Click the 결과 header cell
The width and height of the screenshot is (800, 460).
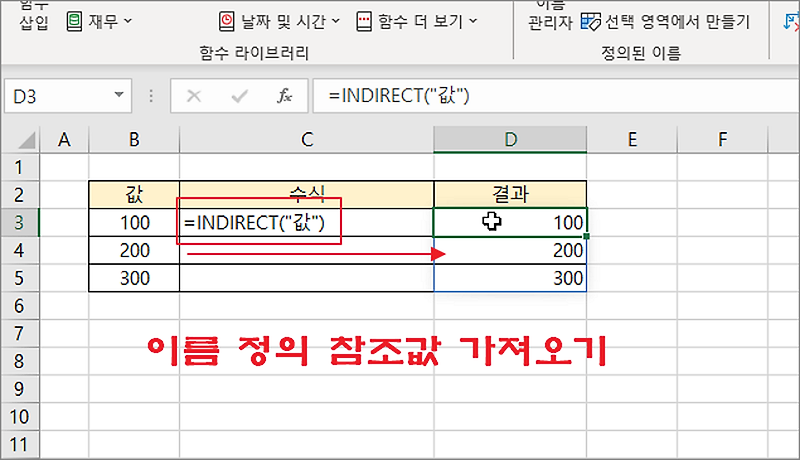(x=510, y=194)
